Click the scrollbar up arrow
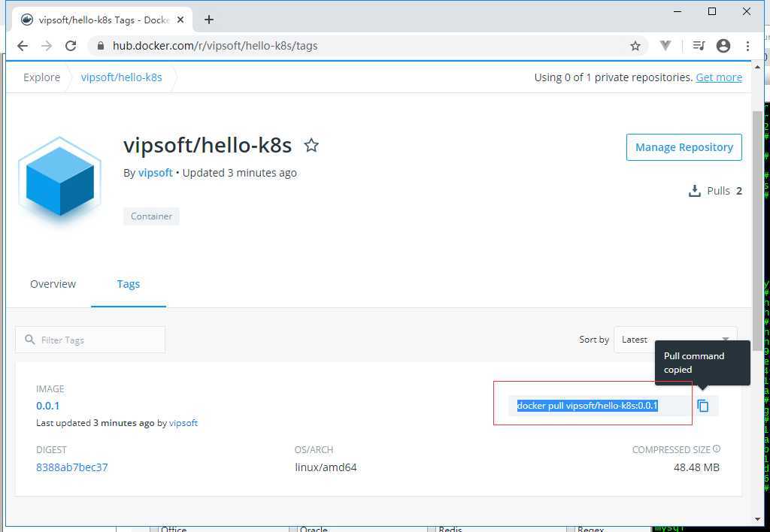Image resolution: width=770 pixels, height=532 pixels. (x=757, y=67)
